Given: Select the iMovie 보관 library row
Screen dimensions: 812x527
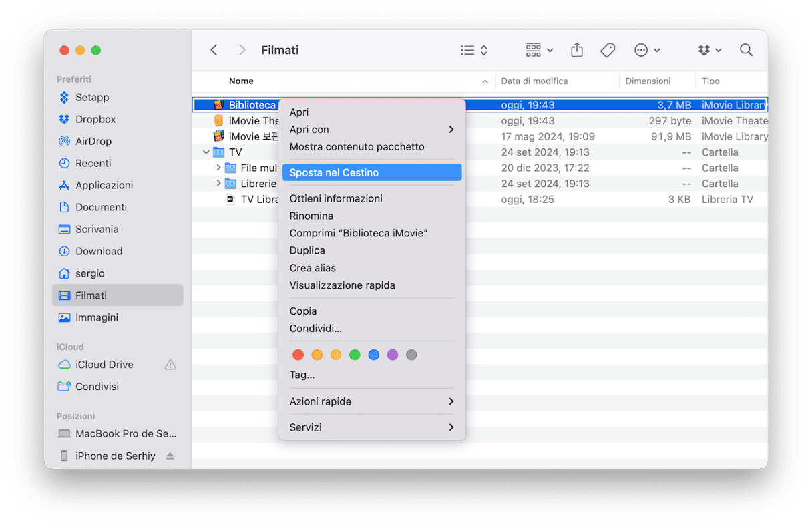Looking at the screenshot, I should click(x=480, y=136).
